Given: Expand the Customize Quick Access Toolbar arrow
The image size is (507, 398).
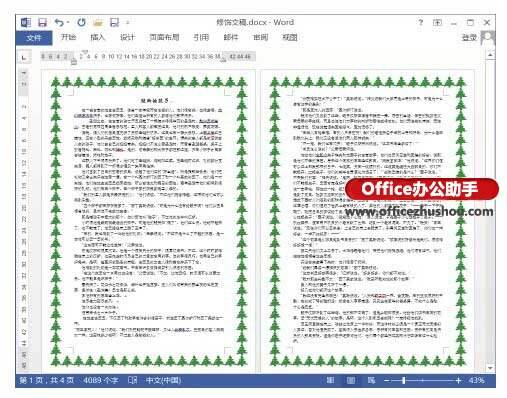Looking at the screenshot, I should point(127,23).
